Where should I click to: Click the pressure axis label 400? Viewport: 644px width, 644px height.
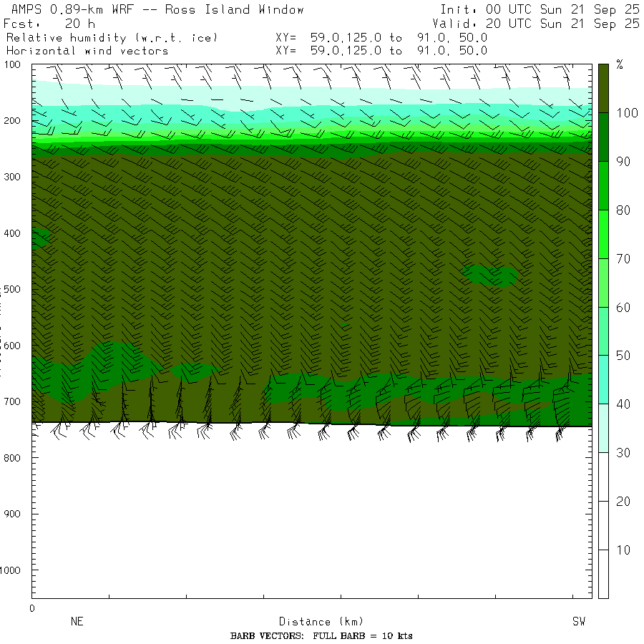click(12, 233)
